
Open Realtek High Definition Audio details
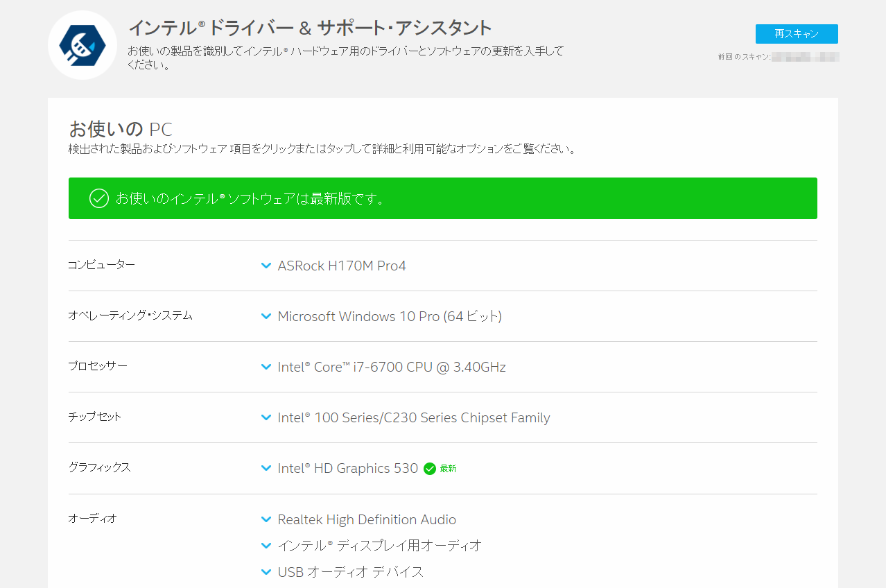point(367,519)
